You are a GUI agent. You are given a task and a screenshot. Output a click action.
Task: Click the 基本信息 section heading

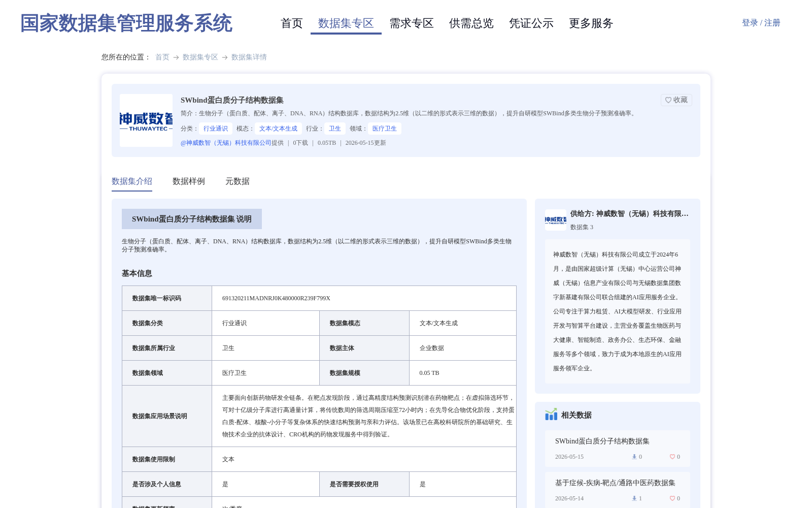click(x=137, y=273)
